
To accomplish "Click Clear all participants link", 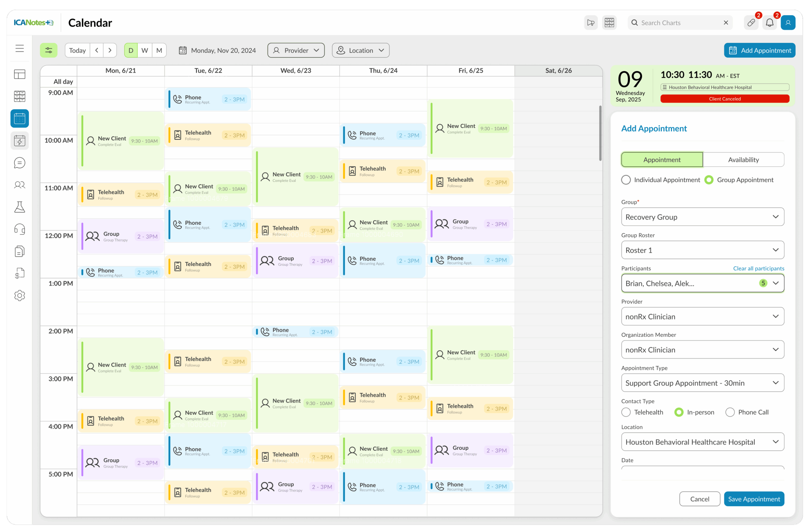I will [x=758, y=269].
